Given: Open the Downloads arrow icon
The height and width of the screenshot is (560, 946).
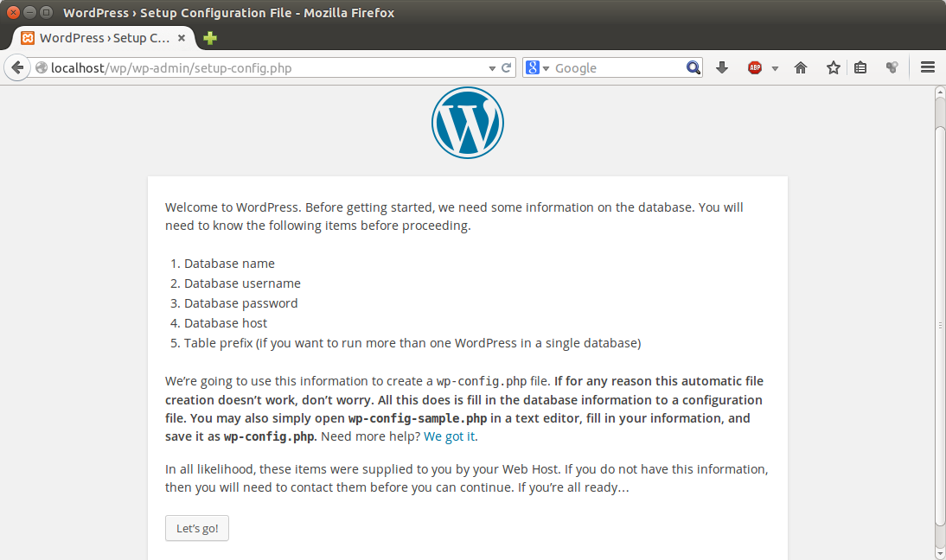Looking at the screenshot, I should coord(722,67).
